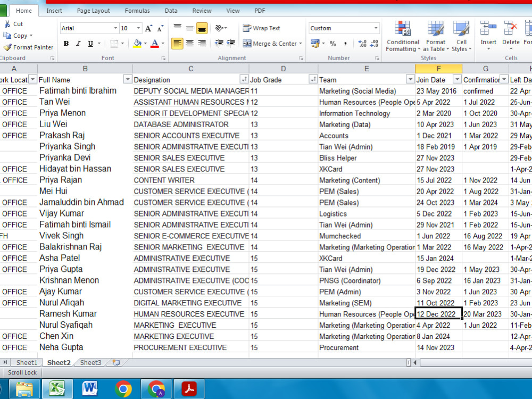Open the Arial font name dropdown
532x399 pixels.
(115, 28)
